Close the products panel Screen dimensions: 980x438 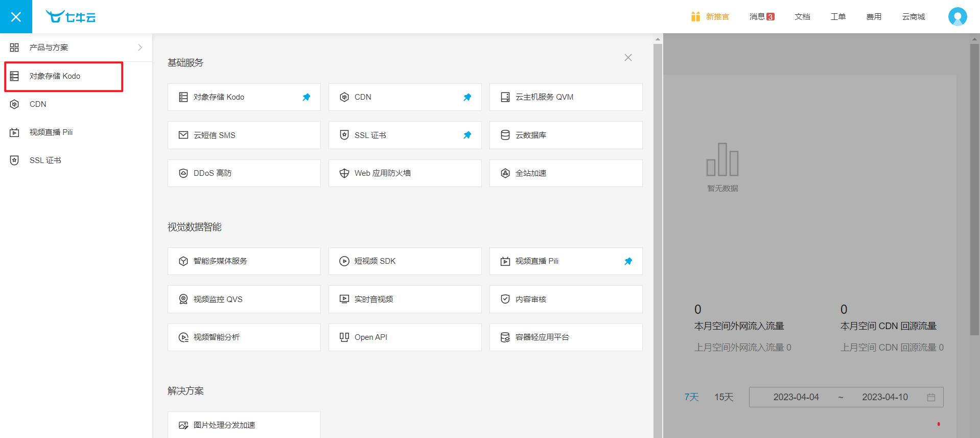coord(628,58)
